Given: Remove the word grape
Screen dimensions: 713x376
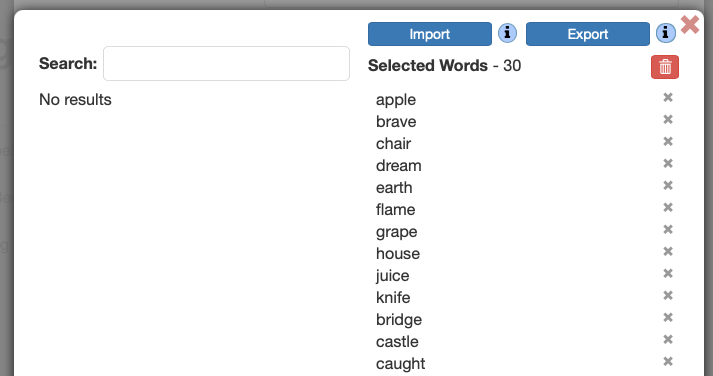Looking at the screenshot, I should click(668, 230).
